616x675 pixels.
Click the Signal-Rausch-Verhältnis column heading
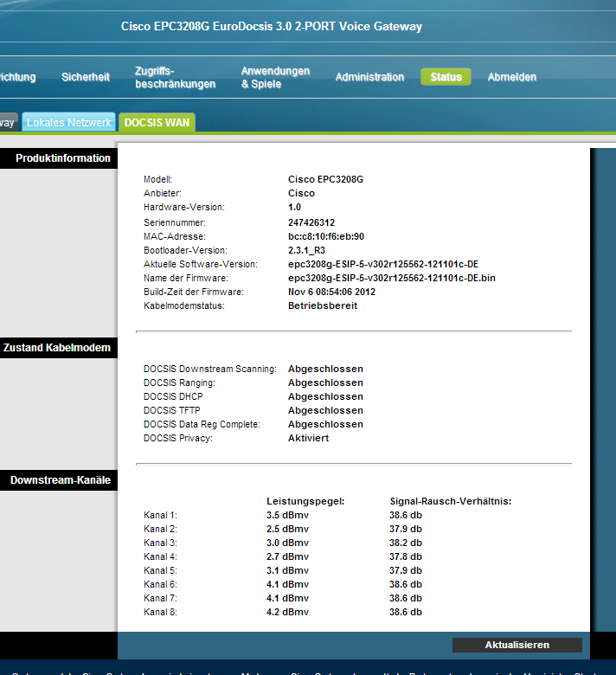[450, 502]
